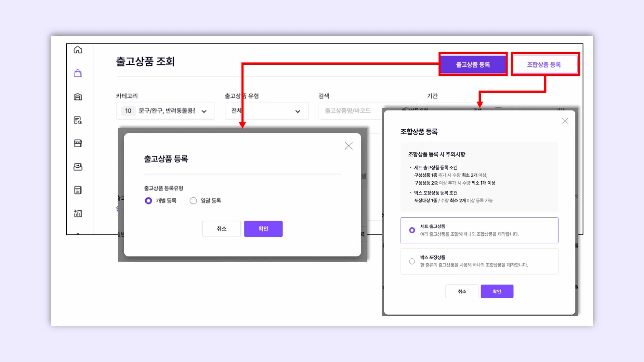Click the 출고상품 등록 button
Screen dimensions: 644x362
(473, 64)
